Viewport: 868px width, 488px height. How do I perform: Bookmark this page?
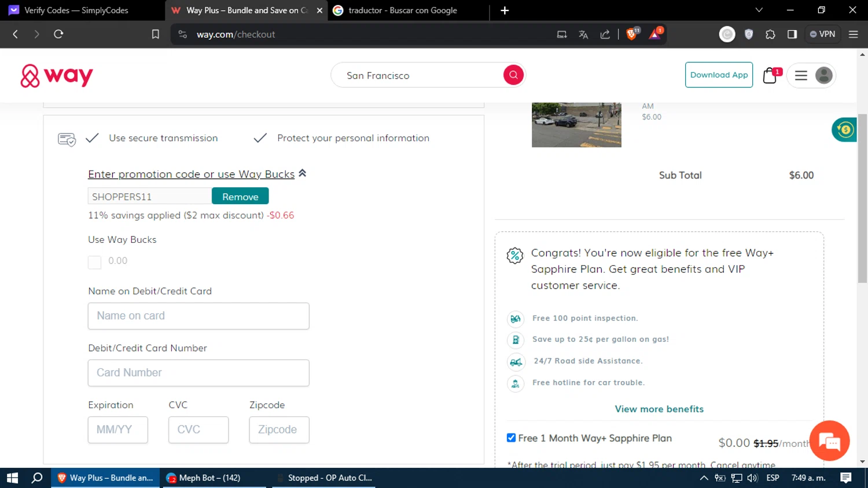tap(155, 34)
